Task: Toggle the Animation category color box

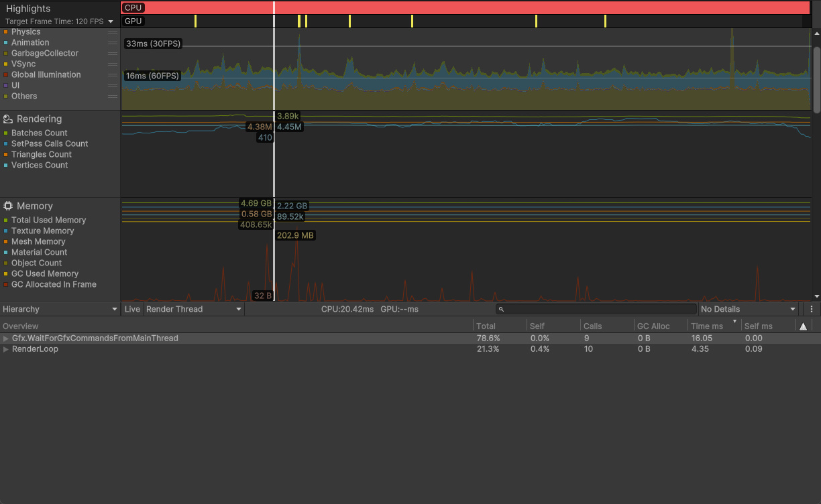Action: click(6, 42)
